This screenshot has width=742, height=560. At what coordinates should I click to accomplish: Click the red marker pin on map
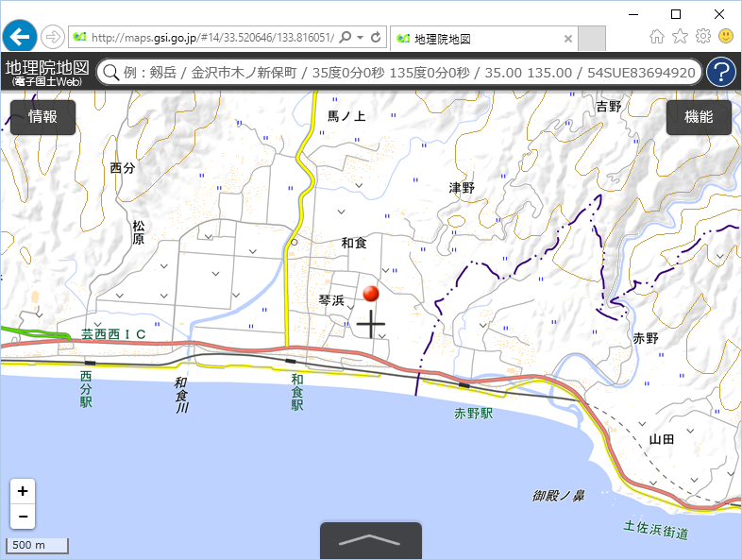click(371, 294)
